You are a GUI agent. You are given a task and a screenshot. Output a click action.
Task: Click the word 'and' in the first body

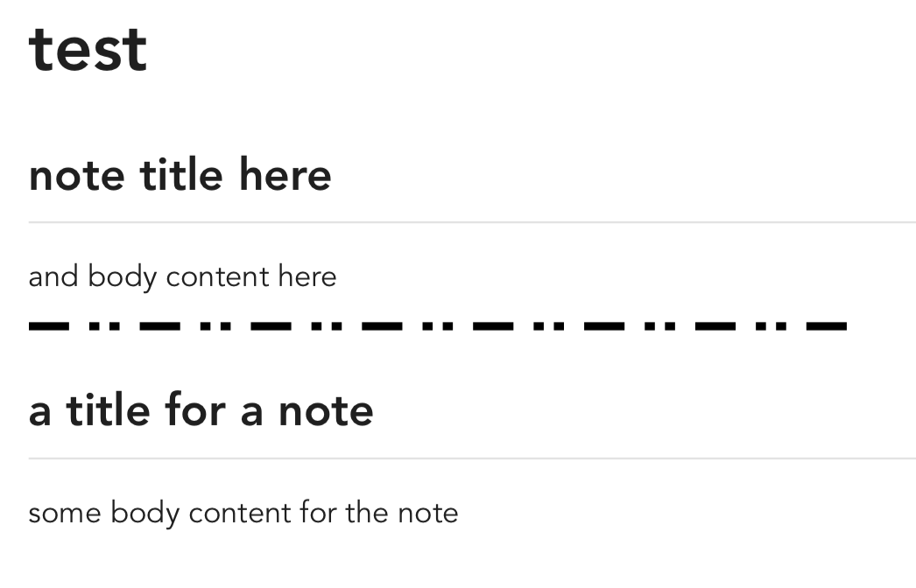pos(53,276)
